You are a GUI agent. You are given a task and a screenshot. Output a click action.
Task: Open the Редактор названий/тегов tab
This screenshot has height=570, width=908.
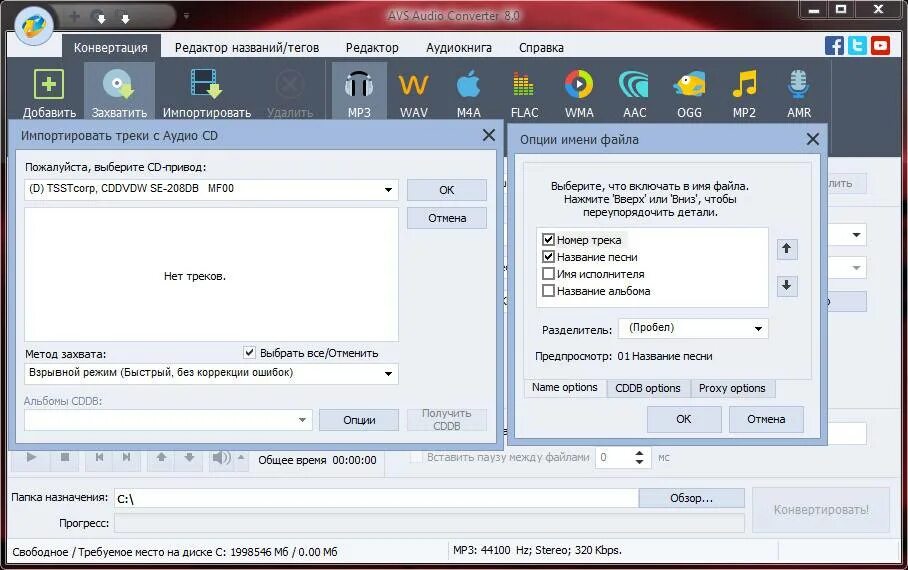coord(247,48)
